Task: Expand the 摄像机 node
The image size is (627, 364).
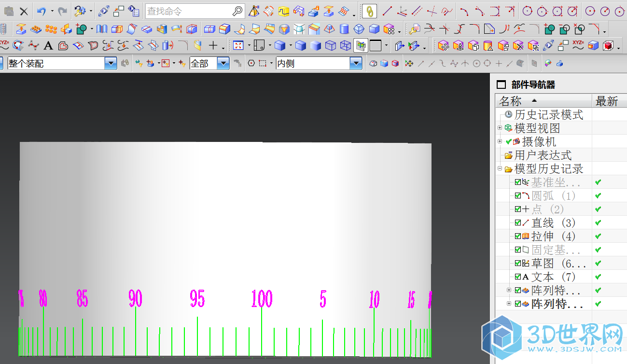Action: click(500, 141)
